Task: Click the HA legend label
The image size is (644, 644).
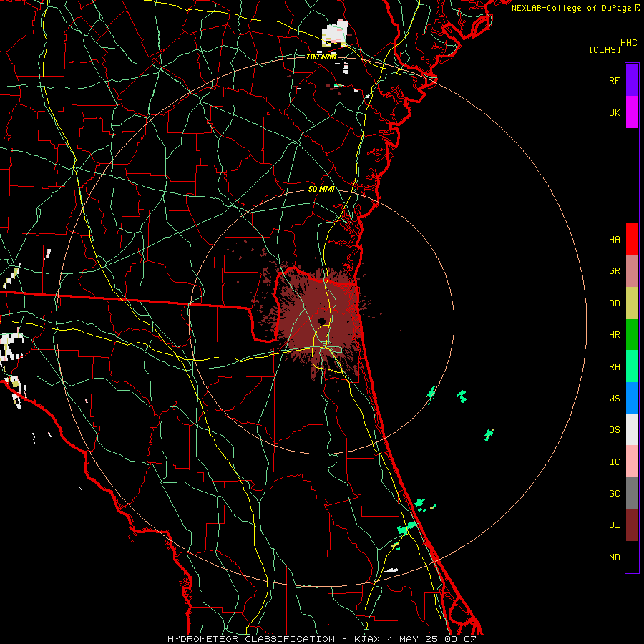Action: pyautogui.click(x=615, y=240)
